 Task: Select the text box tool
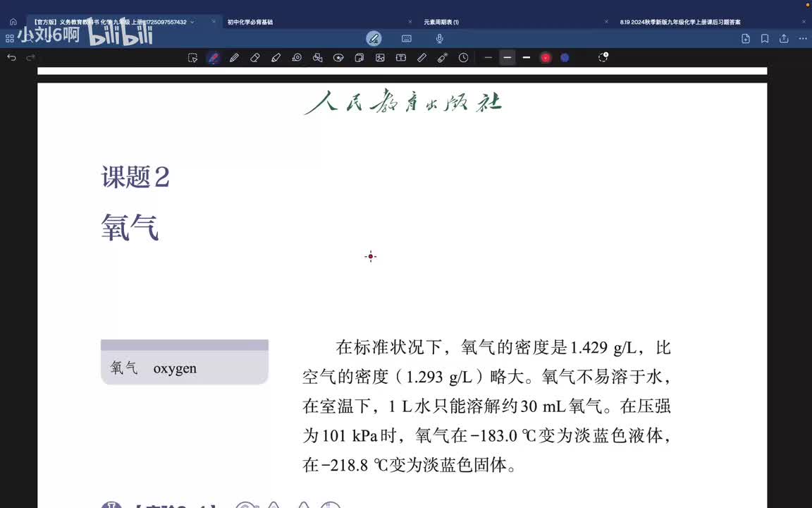(x=401, y=58)
